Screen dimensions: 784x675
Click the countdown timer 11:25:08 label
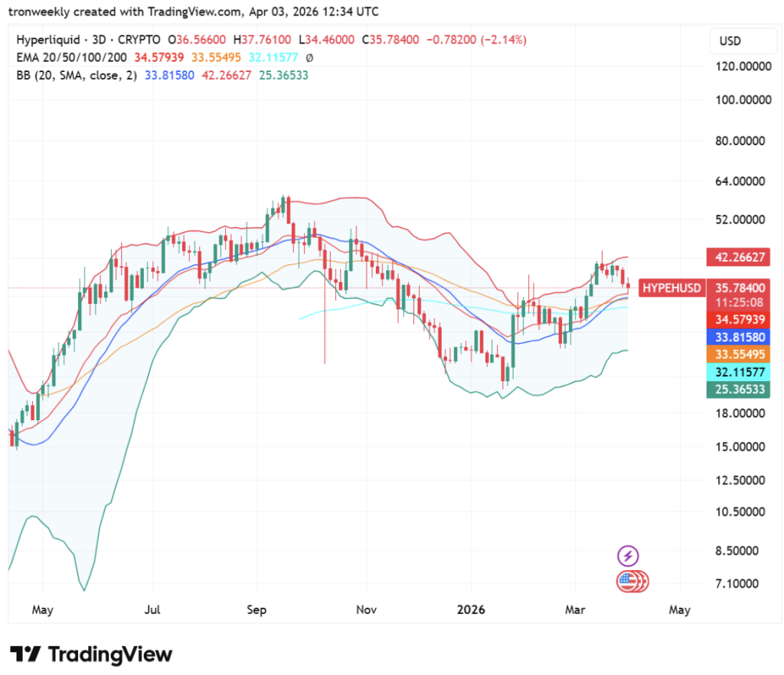point(740,303)
